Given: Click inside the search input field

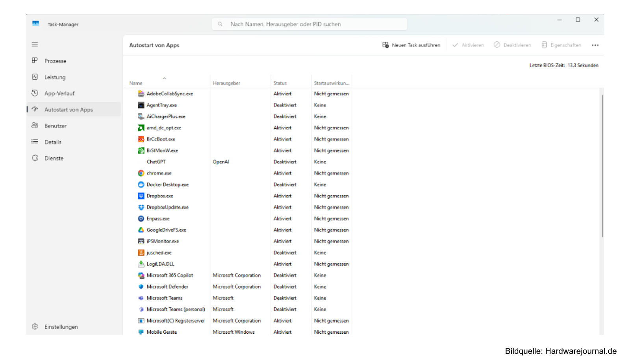Looking at the screenshot, I should click(x=309, y=24).
